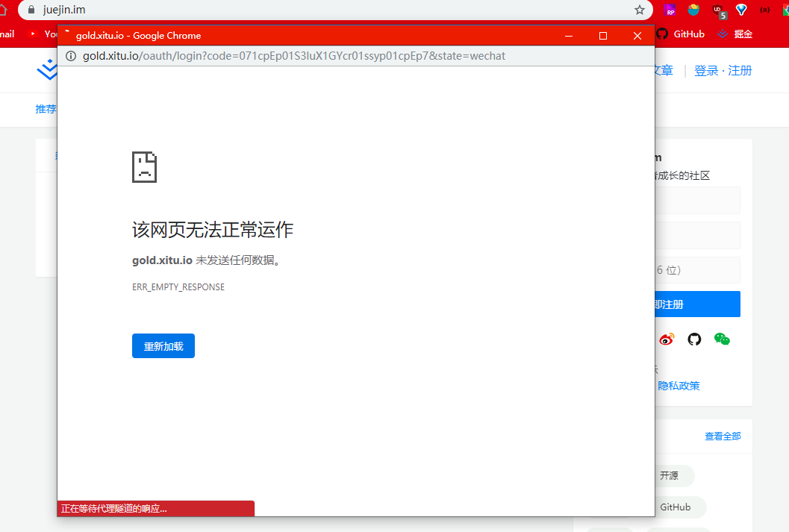Click the ERR_EMPTY_RESPONSE error code text
Image resolution: width=789 pixels, height=532 pixels.
tap(178, 287)
